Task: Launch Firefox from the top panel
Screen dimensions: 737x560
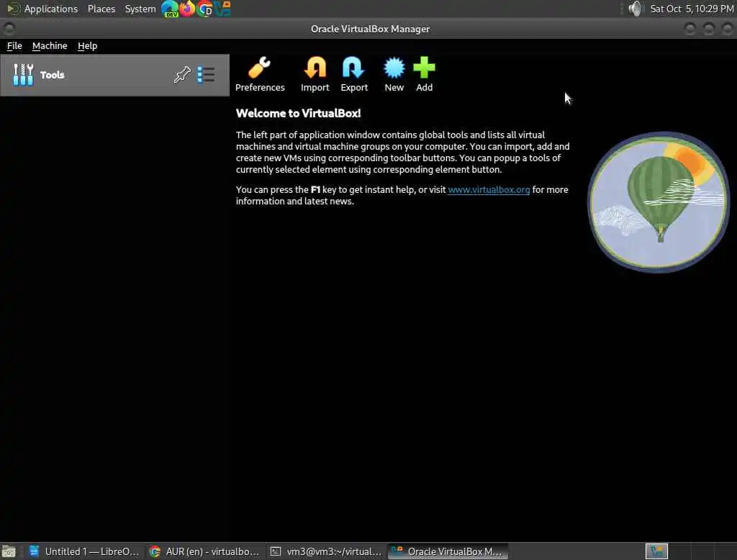Action: (x=187, y=9)
